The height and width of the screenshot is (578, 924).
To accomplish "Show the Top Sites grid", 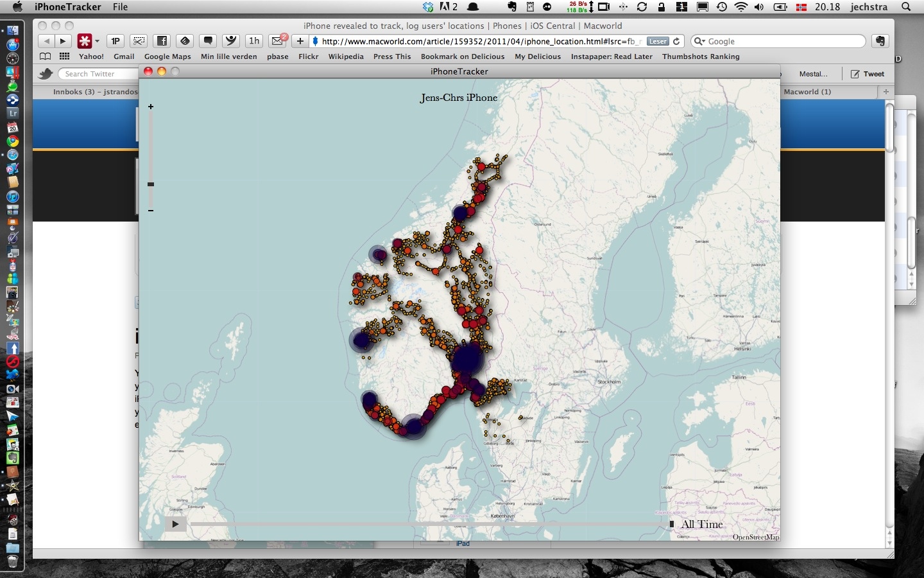I will point(64,57).
